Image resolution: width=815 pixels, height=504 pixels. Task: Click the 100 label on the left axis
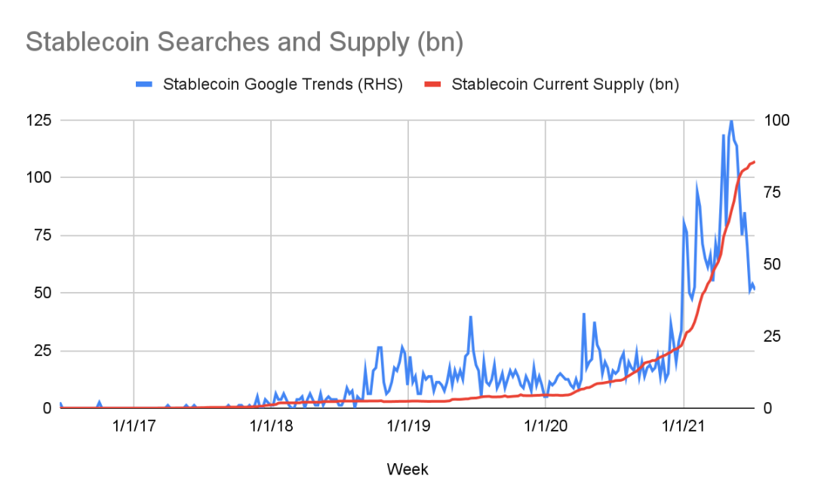(x=39, y=178)
